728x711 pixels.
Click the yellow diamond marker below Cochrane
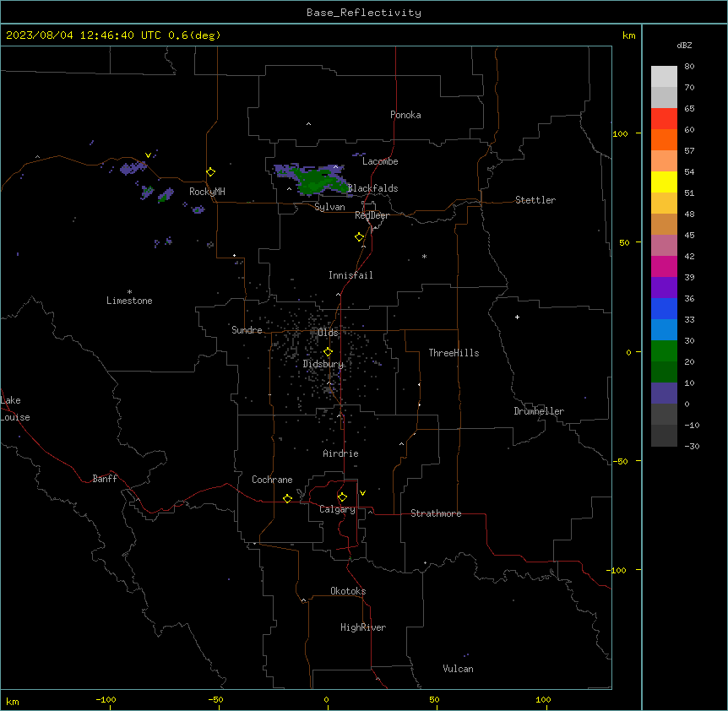point(287,498)
